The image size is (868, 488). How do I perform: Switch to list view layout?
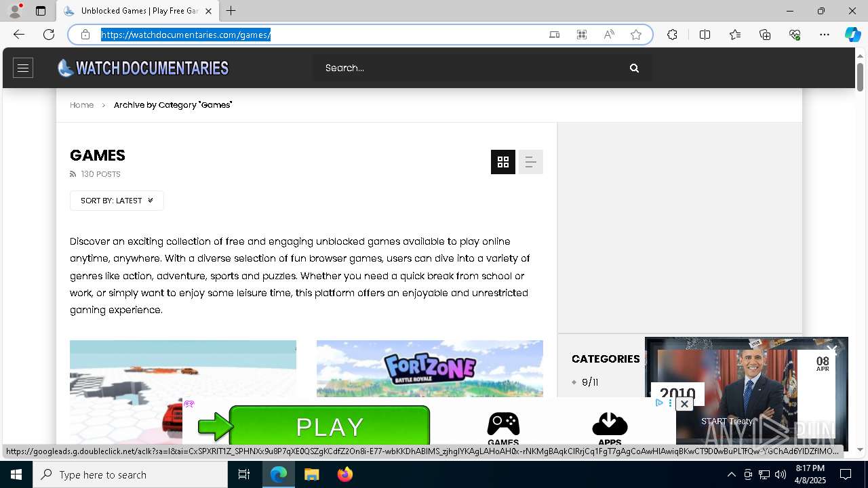tap(531, 162)
